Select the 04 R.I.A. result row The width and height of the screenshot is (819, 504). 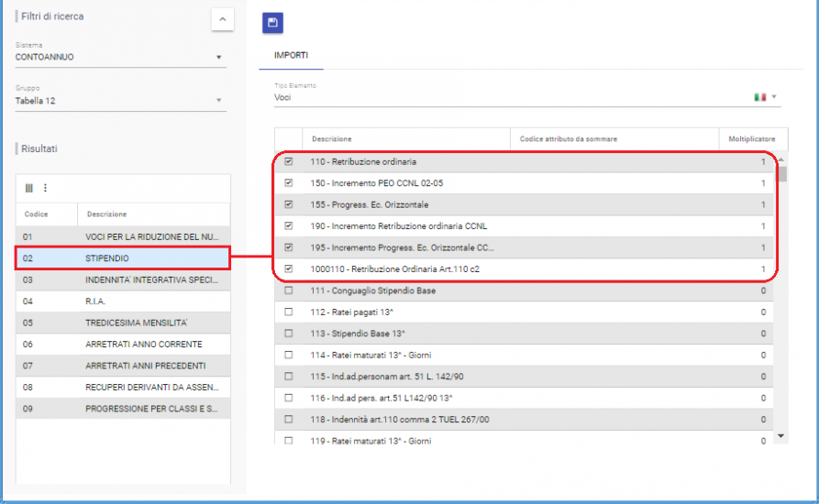pyautogui.click(x=121, y=301)
